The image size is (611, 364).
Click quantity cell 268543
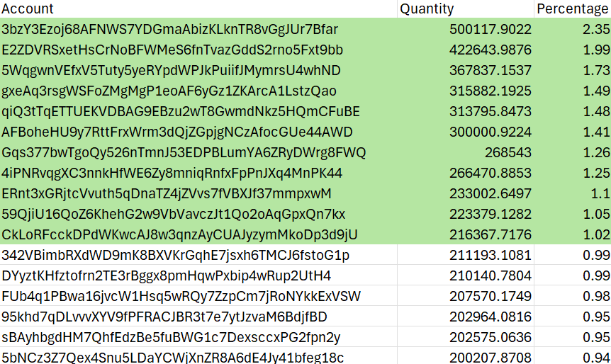point(466,152)
